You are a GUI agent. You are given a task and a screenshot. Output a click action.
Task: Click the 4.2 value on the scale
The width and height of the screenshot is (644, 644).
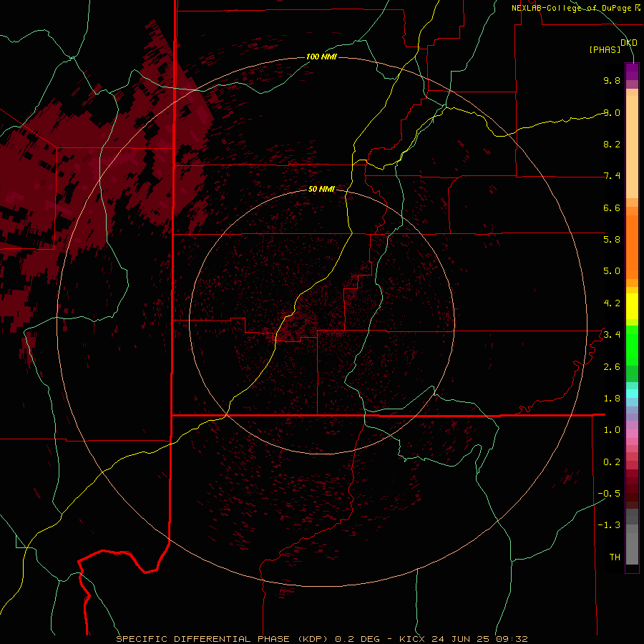612,303
